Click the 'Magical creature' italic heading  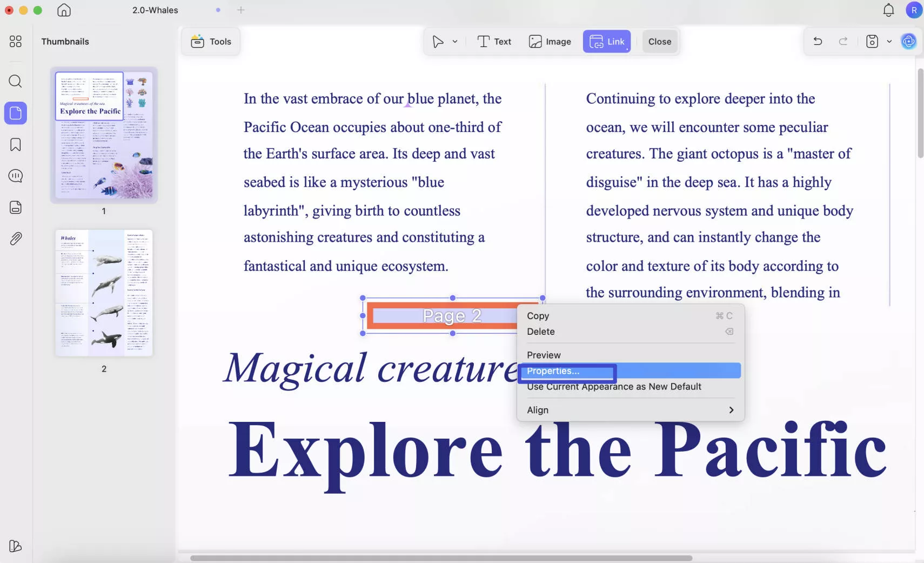[371, 369]
